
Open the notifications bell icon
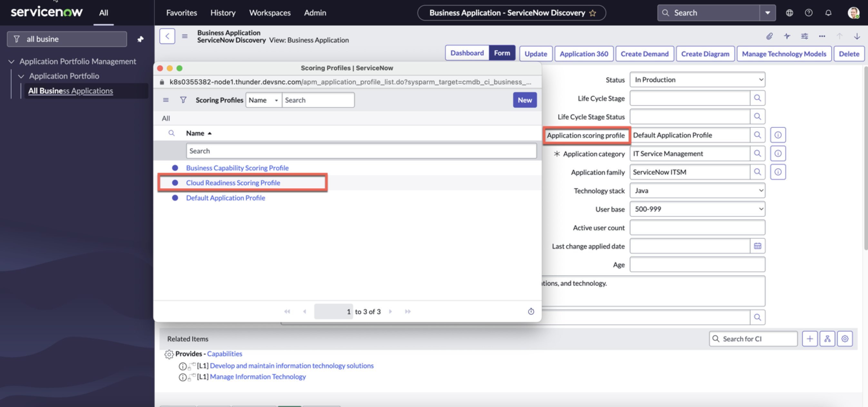pyautogui.click(x=828, y=13)
